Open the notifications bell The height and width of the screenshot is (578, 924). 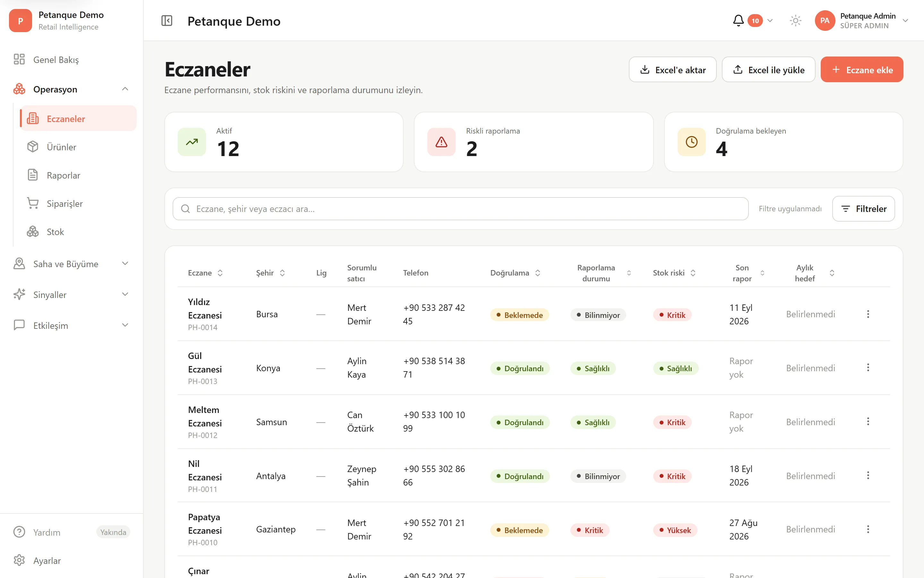coord(738,21)
